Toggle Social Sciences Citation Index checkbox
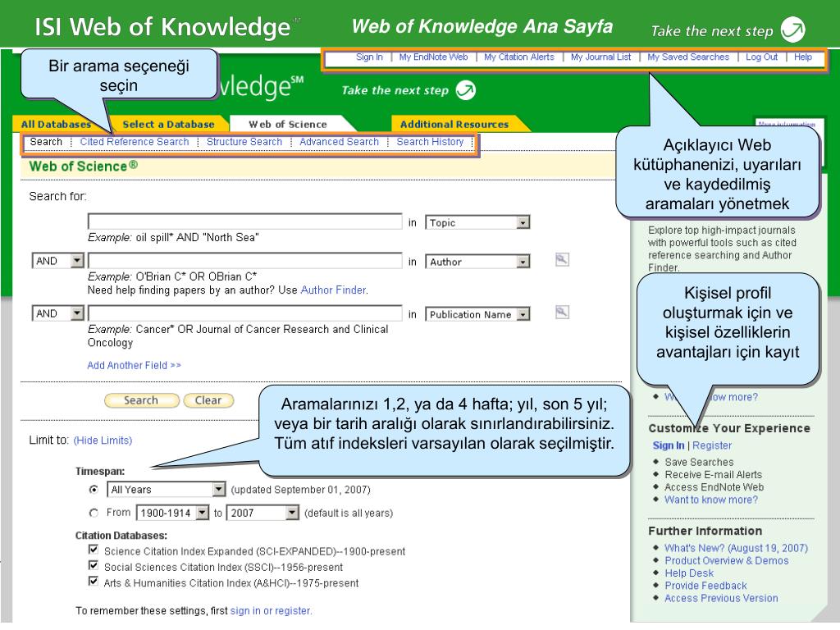 tap(94, 565)
